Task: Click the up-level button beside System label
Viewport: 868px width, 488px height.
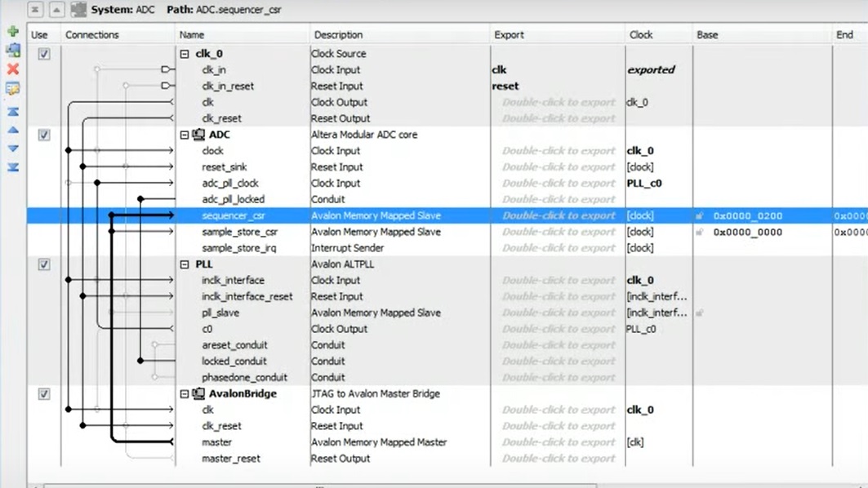Action: pyautogui.click(x=56, y=10)
